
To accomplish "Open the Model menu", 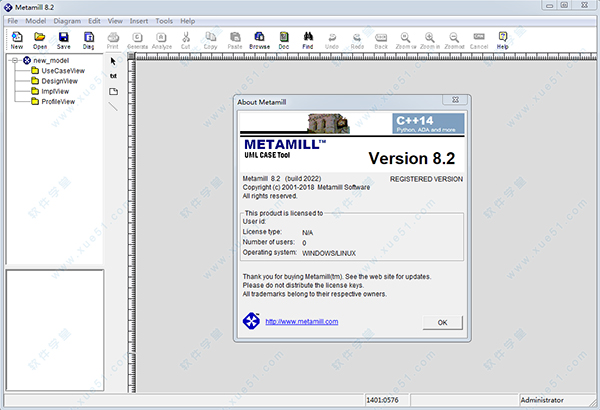I will click(36, 21).
